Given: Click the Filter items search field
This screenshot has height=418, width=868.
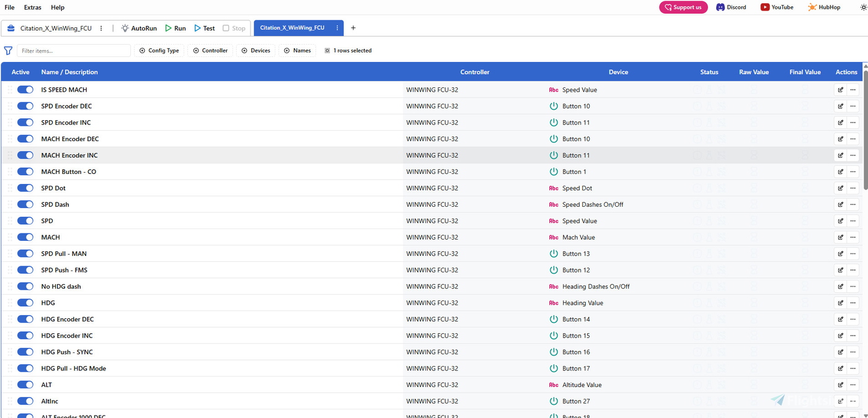Looking at the screenshot, I should tap(74, 51).
